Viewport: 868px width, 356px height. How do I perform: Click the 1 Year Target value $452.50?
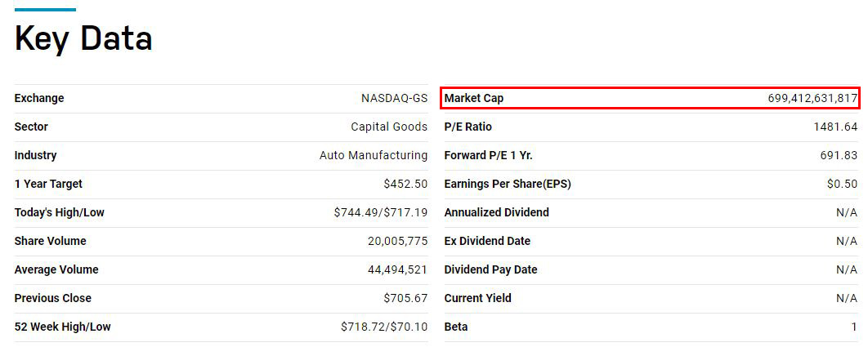405,184
